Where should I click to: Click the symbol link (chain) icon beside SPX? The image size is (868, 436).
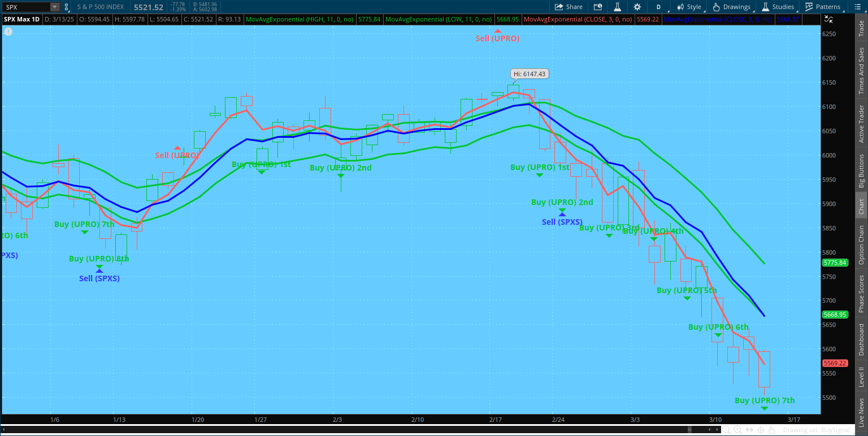[x=67, y=7]
